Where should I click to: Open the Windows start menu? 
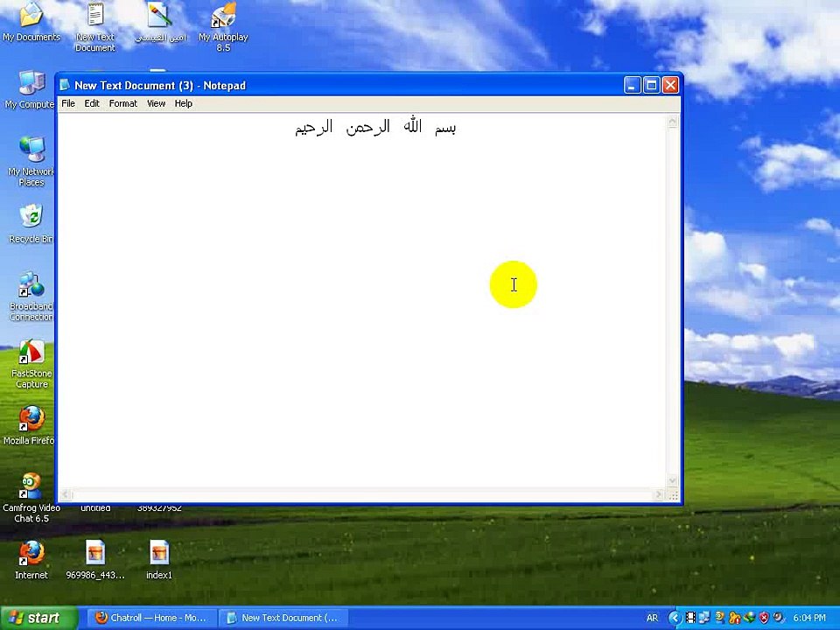(38, 618)
